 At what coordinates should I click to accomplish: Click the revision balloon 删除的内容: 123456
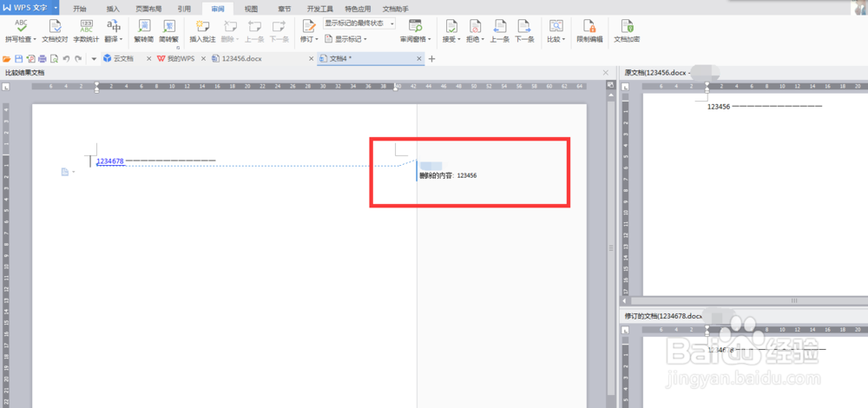[x=449, y=175]
